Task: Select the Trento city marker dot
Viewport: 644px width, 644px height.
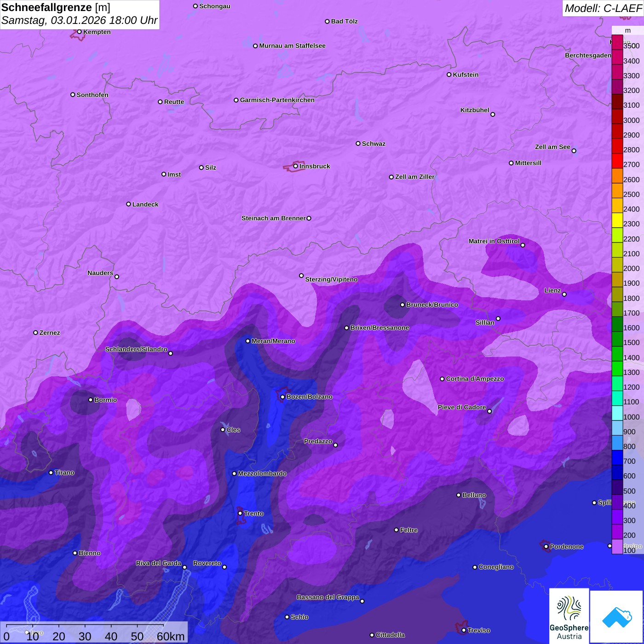Action: 240,513
